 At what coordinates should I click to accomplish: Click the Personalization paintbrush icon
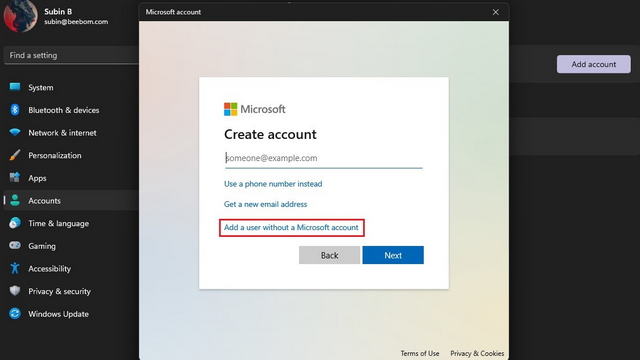(15, 155)
